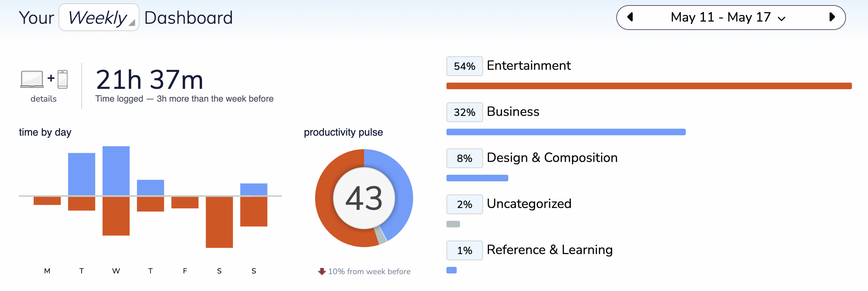The image size is (868, 291).
Task: Open Reference & Learning category
Action: point(550,250)
